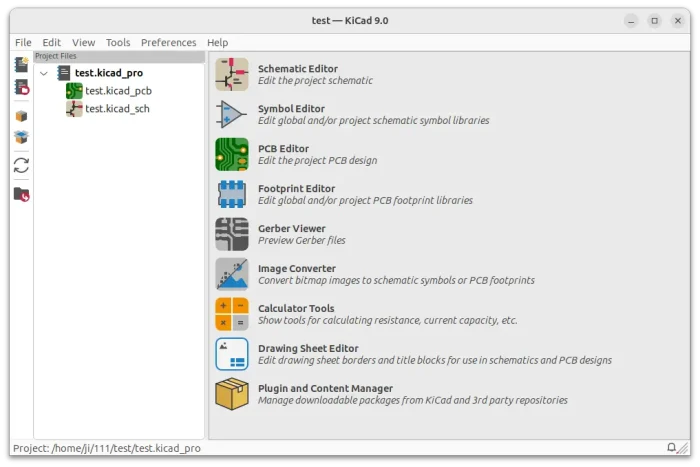Click 'Edit global and/or project PCB footprint libraries' text
700x467 pixels.
point(365,200)
